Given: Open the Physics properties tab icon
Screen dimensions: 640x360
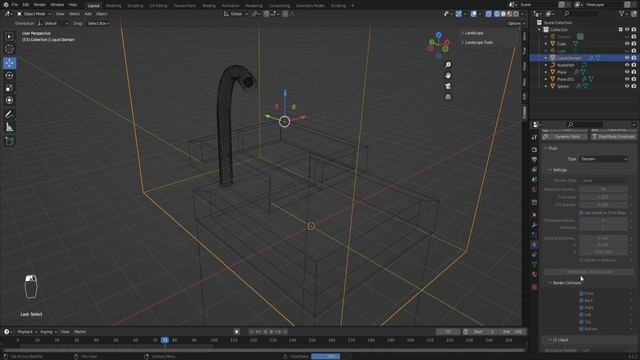Looking at the screenshot, I should pyautogui.click(x=534, y=245).
